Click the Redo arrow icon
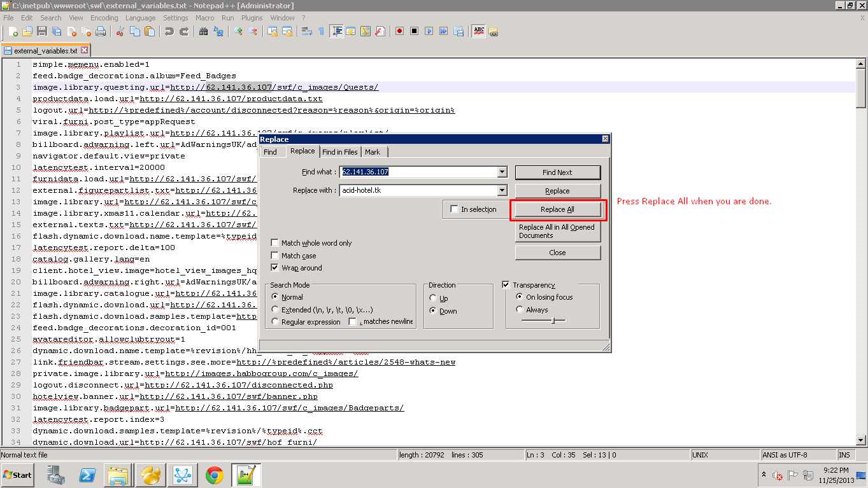Image resolution: width=868 pixels, height=488 pixels. [183, 31]
